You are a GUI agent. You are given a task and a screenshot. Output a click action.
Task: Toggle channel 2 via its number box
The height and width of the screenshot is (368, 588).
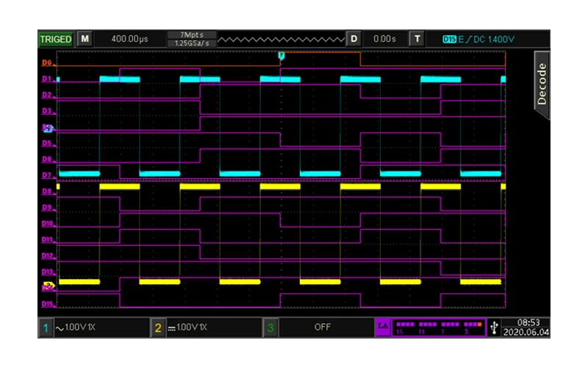(158, 327)
